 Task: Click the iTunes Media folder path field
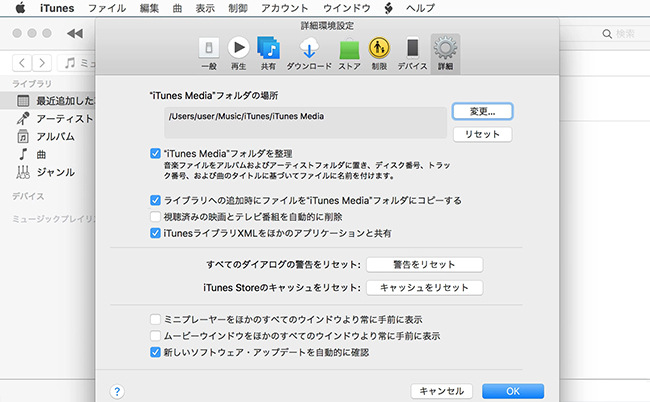[306, 123]
